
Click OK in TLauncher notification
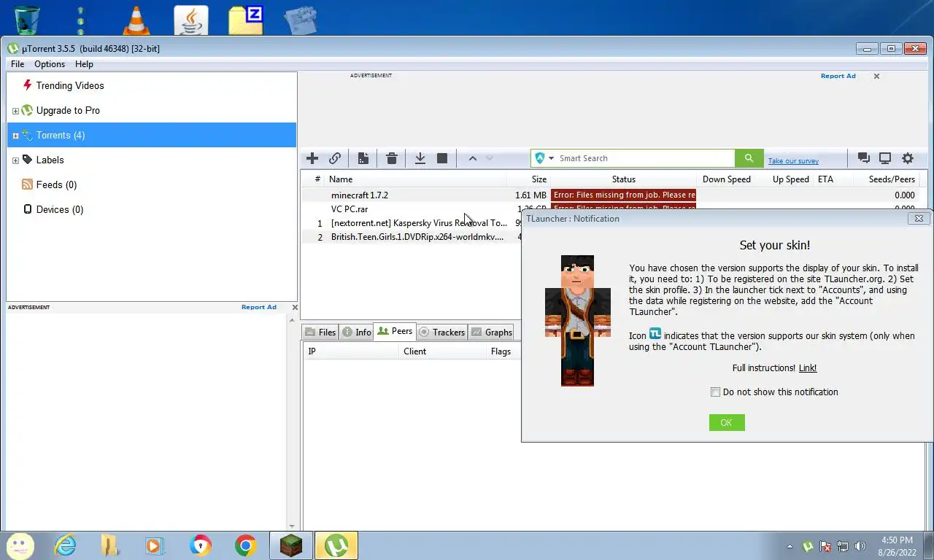[x=727, y=423]
